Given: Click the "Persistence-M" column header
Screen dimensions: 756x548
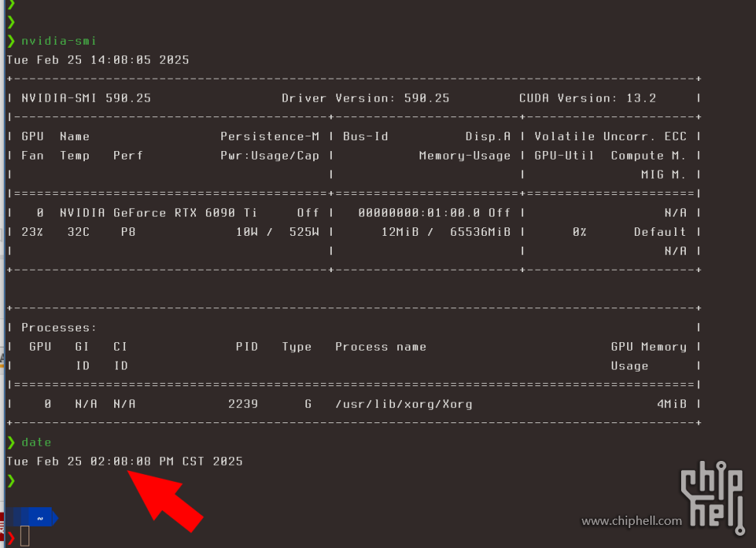Looking at the screenshot, I should (x=270, y=136).
